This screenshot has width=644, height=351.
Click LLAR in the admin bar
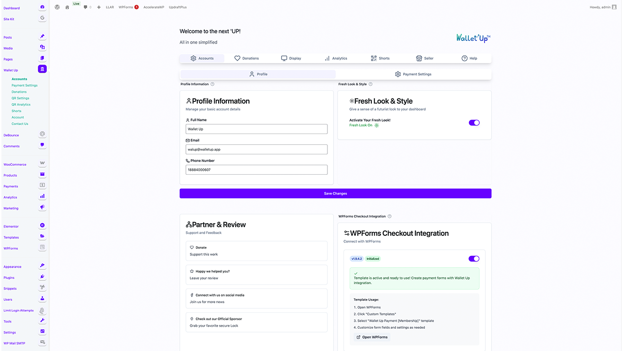click(110, 7)
